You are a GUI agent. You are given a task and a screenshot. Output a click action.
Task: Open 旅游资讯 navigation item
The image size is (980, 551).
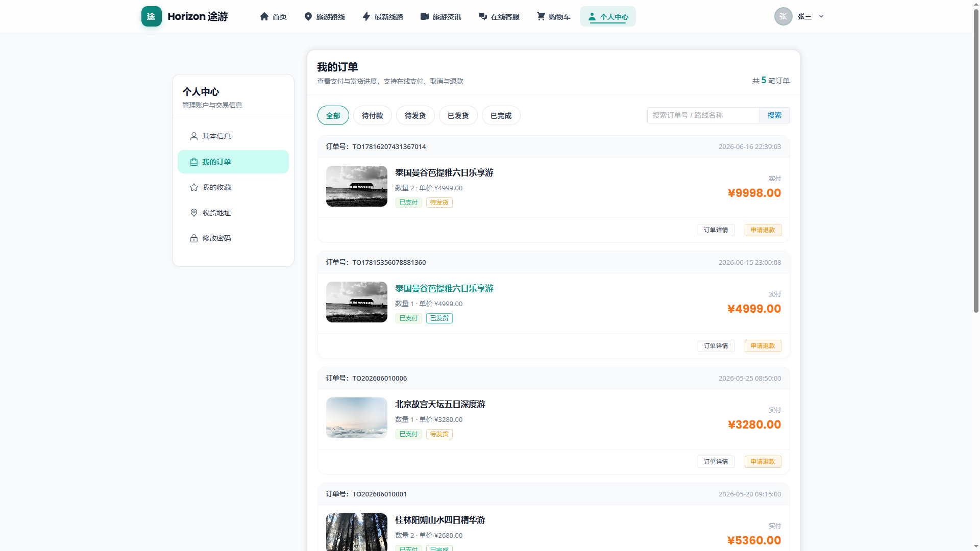441,16
